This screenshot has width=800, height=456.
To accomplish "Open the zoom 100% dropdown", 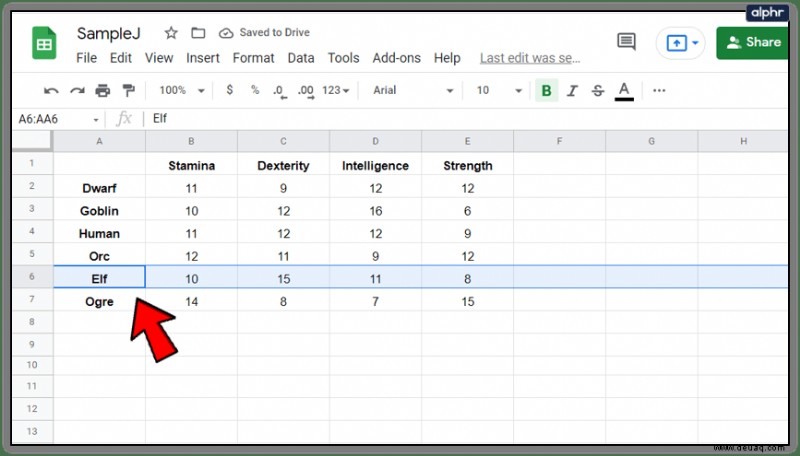I will coord(182,90).
